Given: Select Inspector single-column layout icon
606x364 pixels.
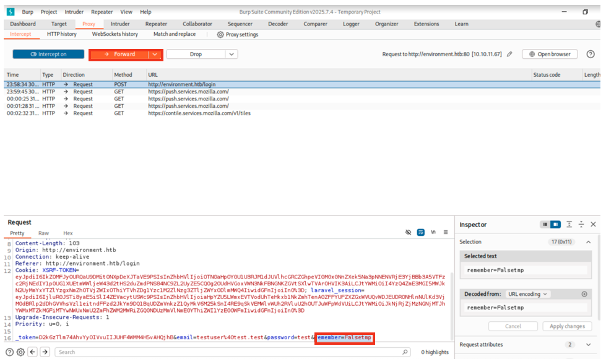Looking at the screenshot, I should pos(545,225).
